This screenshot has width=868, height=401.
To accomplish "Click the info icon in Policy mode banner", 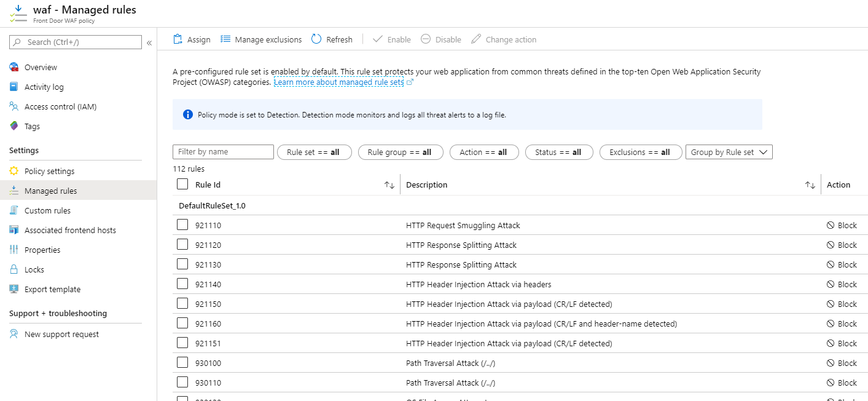I will (189, 114).
